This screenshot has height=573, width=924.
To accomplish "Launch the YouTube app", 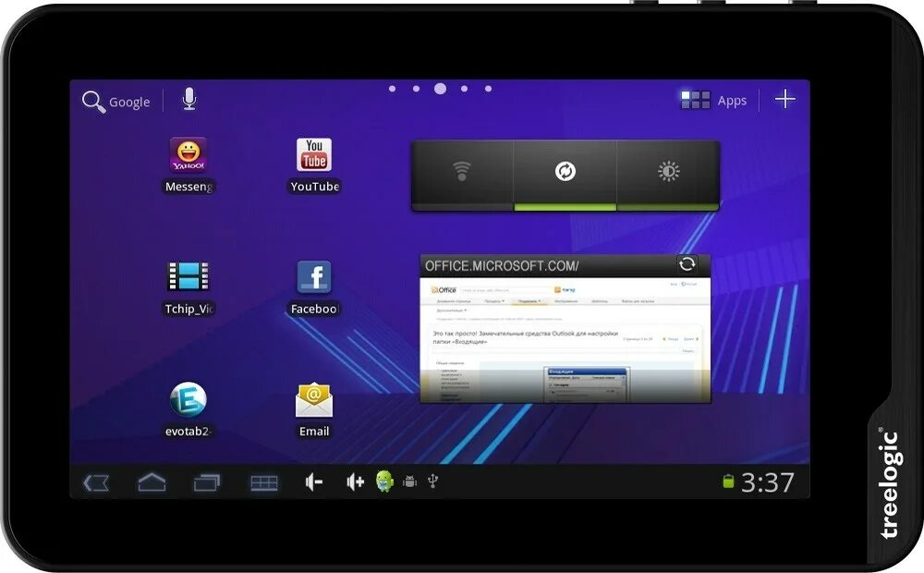I will 314,165.
